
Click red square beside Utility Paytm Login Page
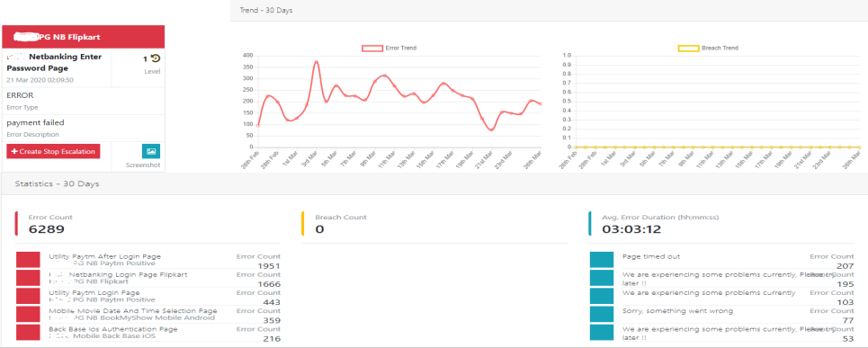click(x=28, y=296)
